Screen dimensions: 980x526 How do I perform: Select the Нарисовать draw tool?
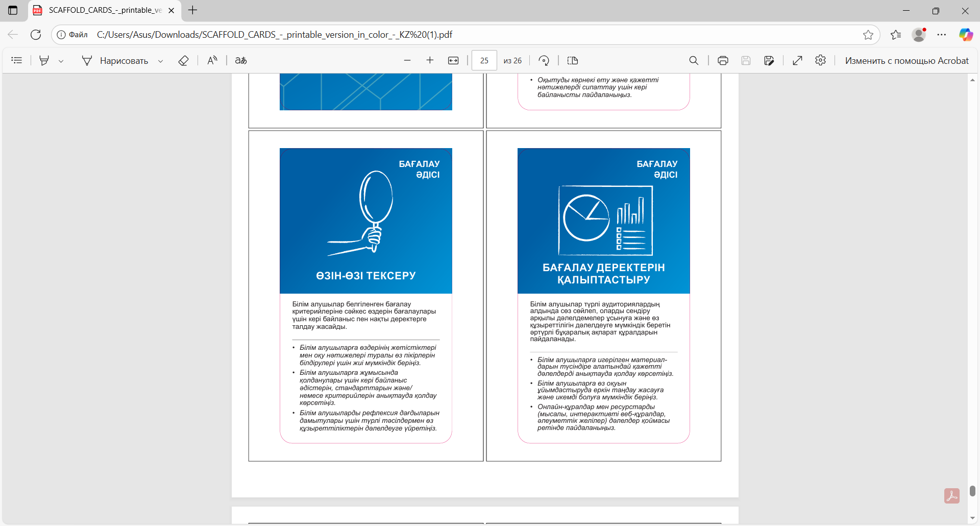115,61
